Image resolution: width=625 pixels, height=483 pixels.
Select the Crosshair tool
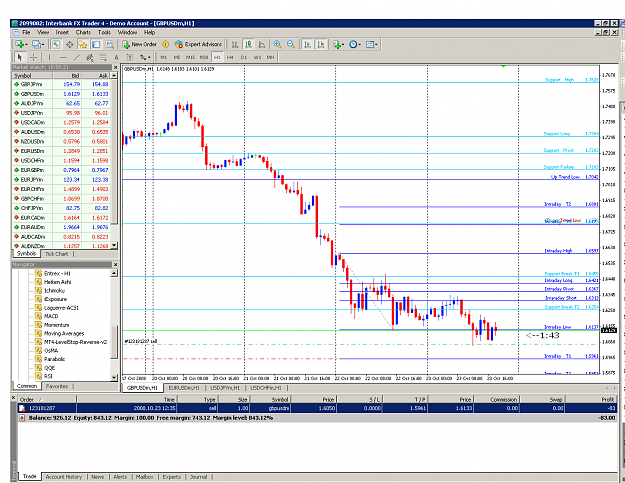click(33, 57)
